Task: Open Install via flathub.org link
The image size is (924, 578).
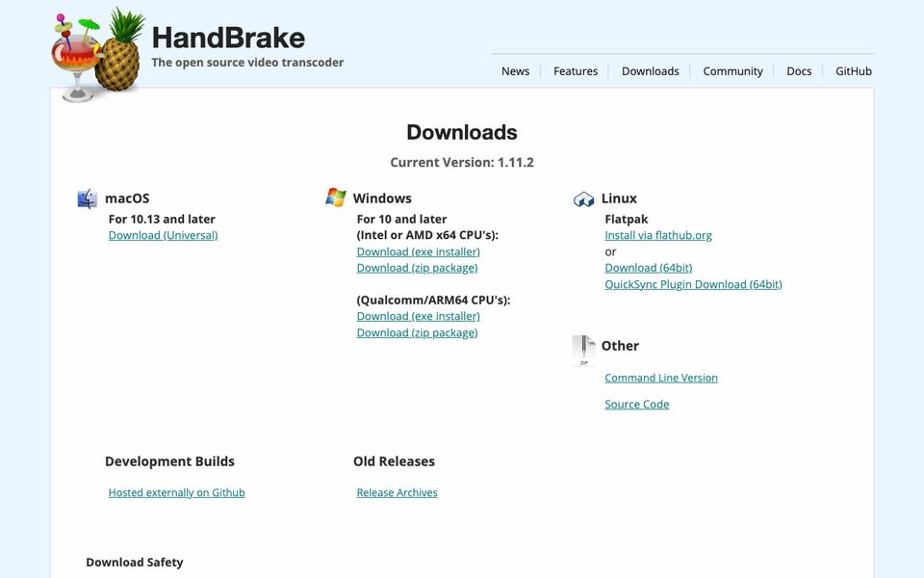Action: pos(658,235)
